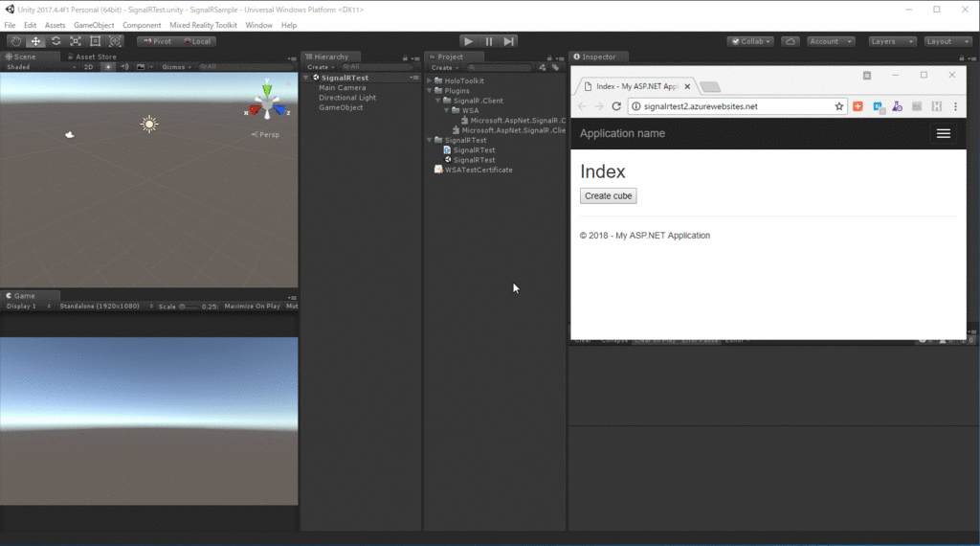
Task: Click the browser Back arrow
Action: click(x=583, y=106)
